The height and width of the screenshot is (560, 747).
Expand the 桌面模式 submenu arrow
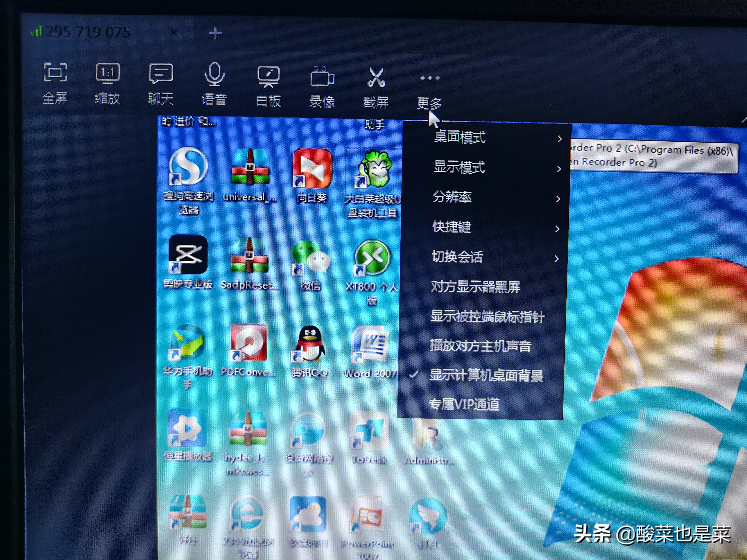[560, 139]
